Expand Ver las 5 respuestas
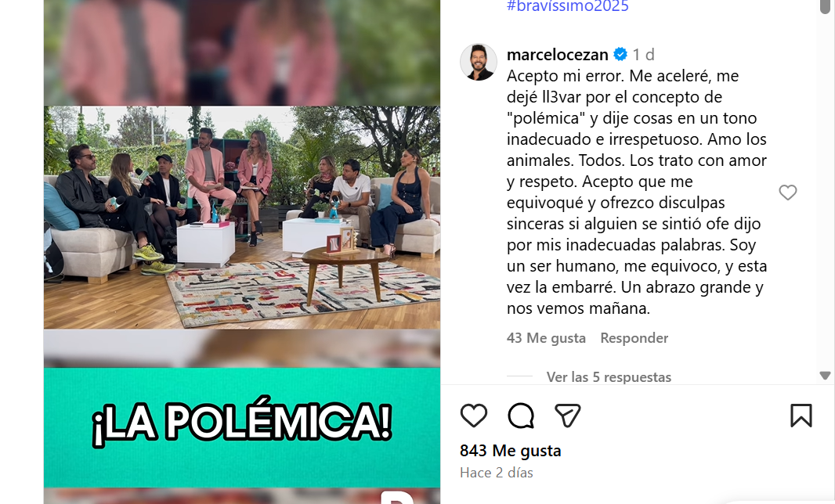This screenshot has height=504, width=835. 609,376
